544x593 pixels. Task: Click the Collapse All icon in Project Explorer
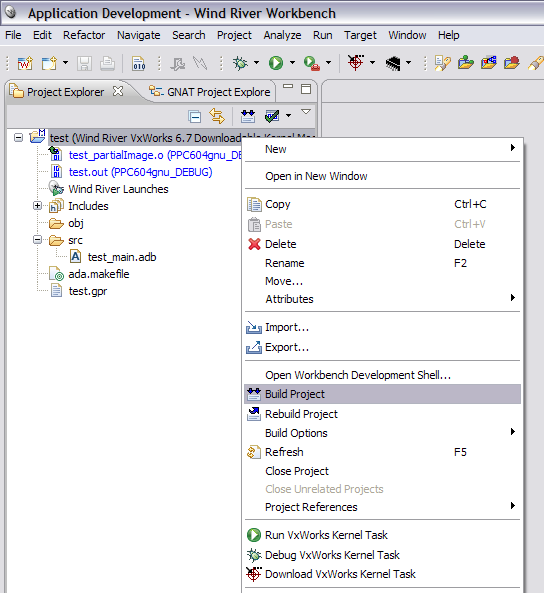click(194, 116)
